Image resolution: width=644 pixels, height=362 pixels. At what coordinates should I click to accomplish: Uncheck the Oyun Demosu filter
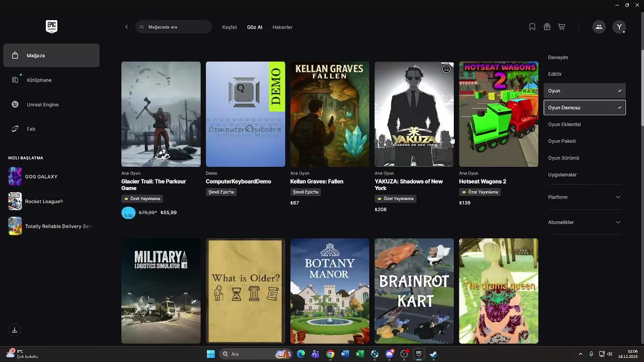click(x=585, y=108)
